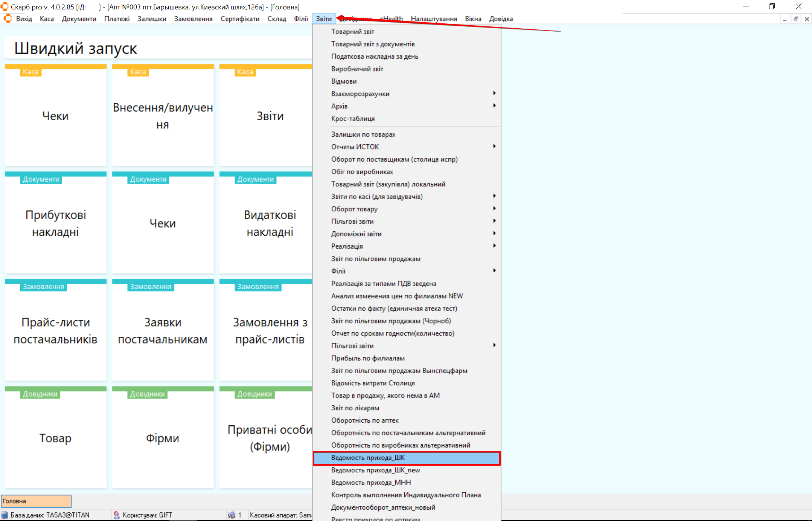The width and height of the screenshot is (812, 521).
Task: Open the Прибуткові накладні tile
Action: point(56,223)
